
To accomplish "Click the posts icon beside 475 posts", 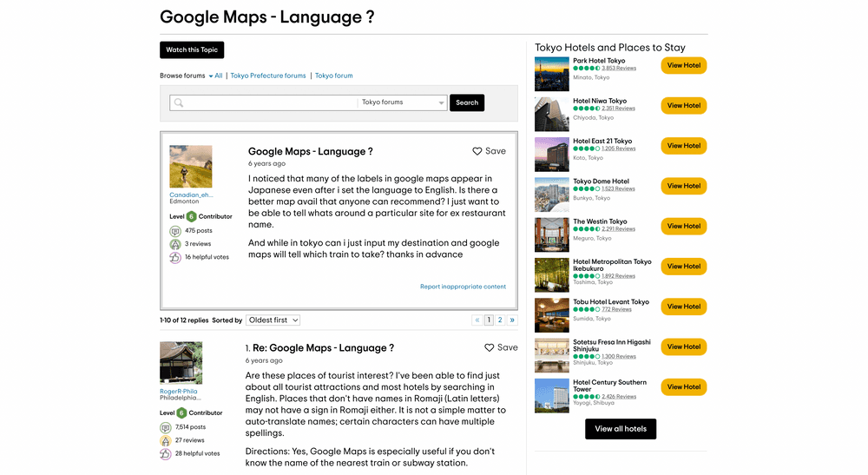I will click(176, 231).
